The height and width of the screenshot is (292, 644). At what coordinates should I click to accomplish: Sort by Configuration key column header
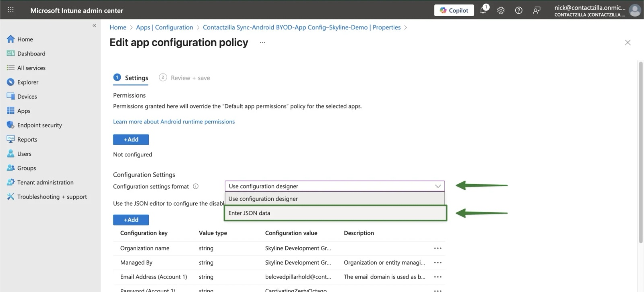click(144, 233)
